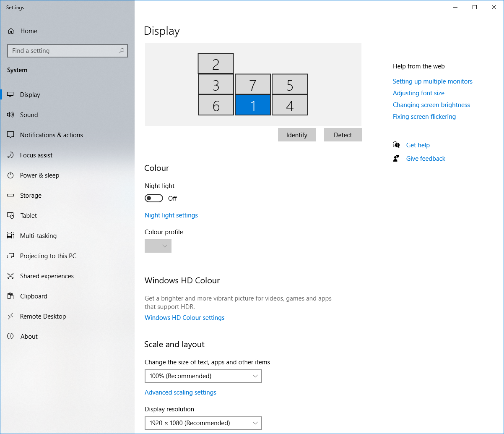
Task: Select monitor 1 in display layout
Action: pos(253,105)
